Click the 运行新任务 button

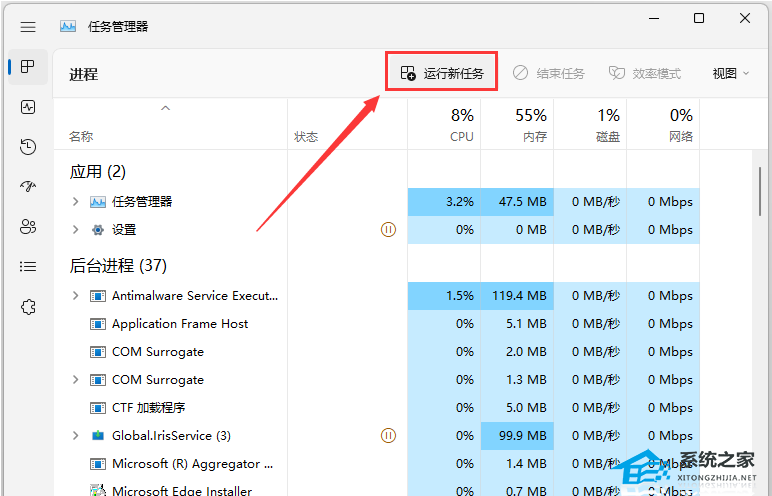pyautogui.click(x=442, y=73)
